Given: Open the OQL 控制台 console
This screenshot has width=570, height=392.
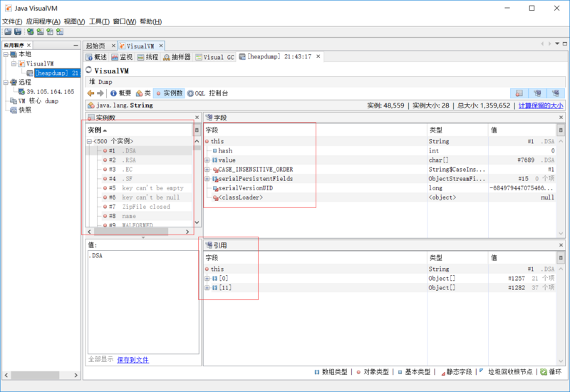Looking at the screenshot, I should pos(207,93).
